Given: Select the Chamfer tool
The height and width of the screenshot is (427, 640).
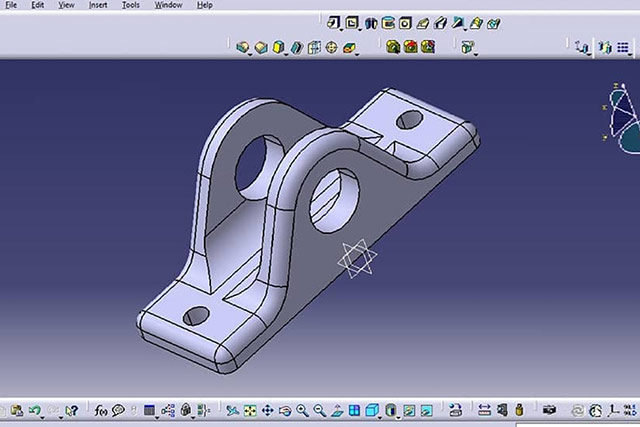Looking at the screenshot, I should [260, 47].
